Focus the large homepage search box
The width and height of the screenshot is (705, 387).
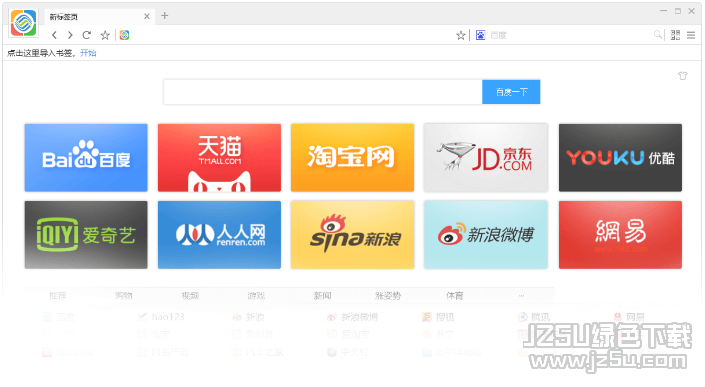[x=323, y=92]
